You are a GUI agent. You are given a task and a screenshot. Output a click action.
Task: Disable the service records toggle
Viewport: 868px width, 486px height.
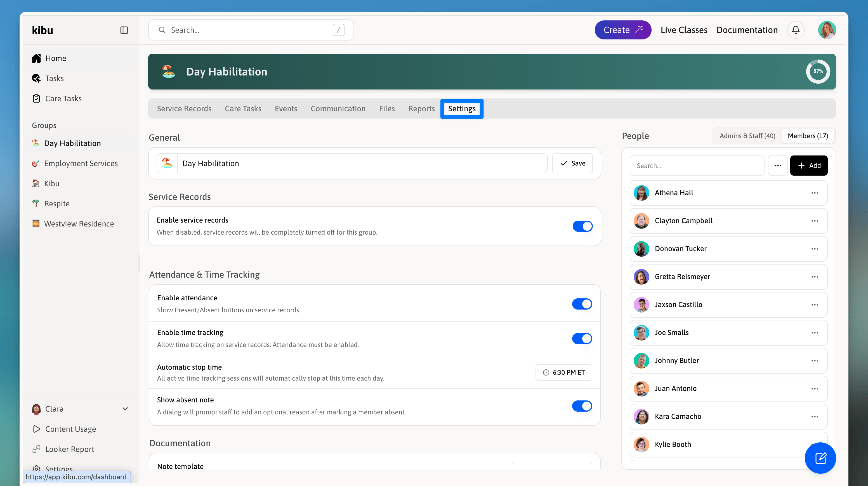click(582, 226)
